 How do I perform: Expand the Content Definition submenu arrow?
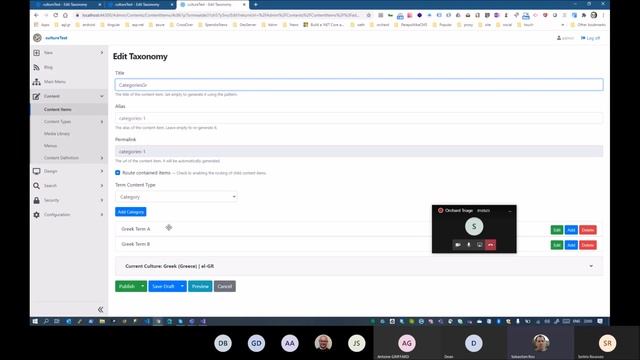[102, 158]
